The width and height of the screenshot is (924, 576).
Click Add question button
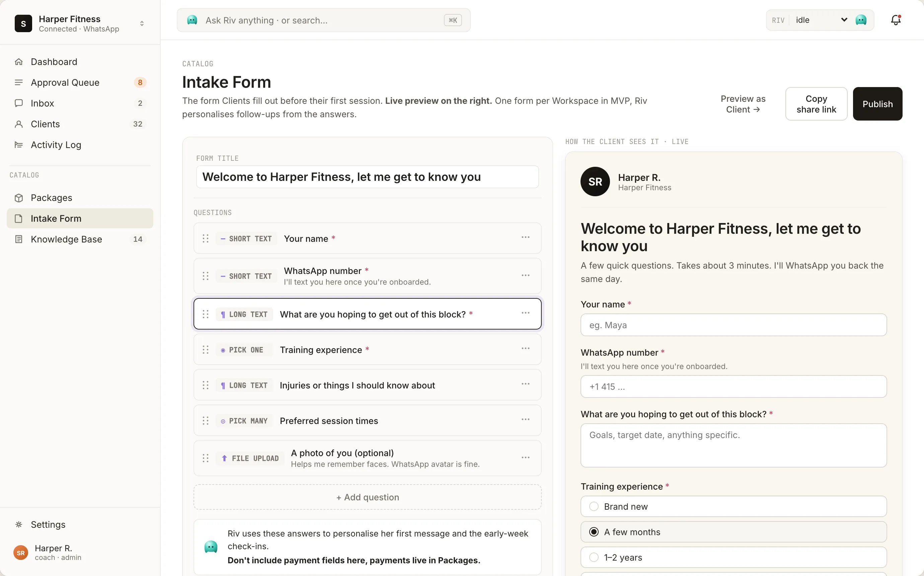[367, 497]
